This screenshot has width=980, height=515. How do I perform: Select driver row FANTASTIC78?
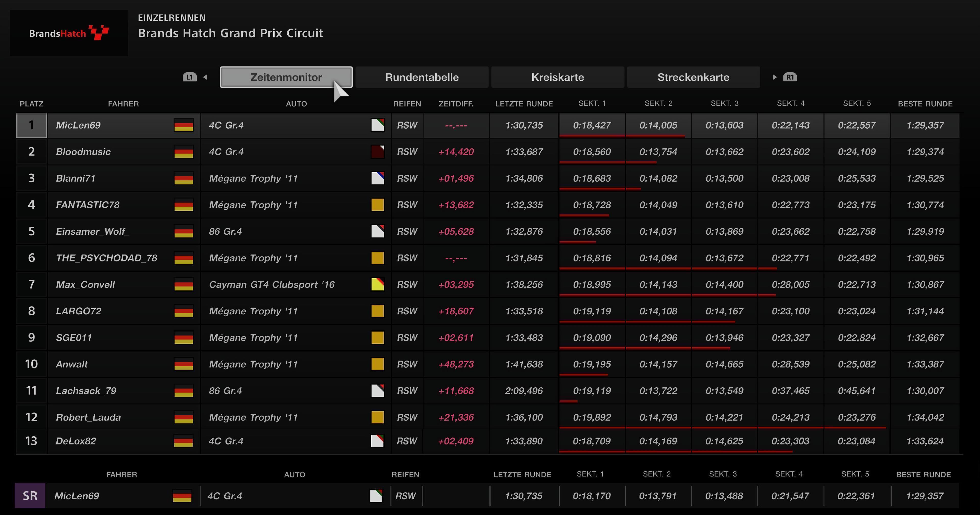click(88, 205)
